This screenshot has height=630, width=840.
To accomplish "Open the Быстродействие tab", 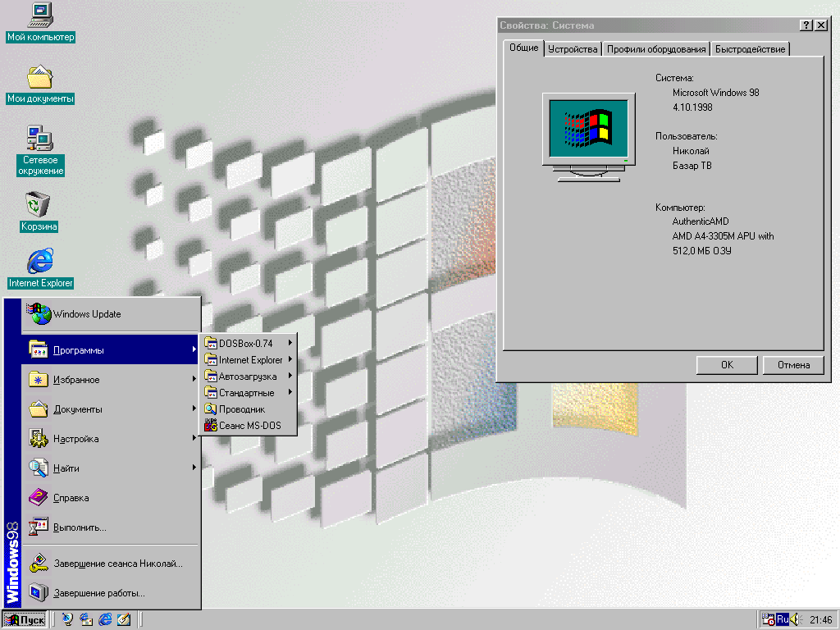I will [750, 49].
